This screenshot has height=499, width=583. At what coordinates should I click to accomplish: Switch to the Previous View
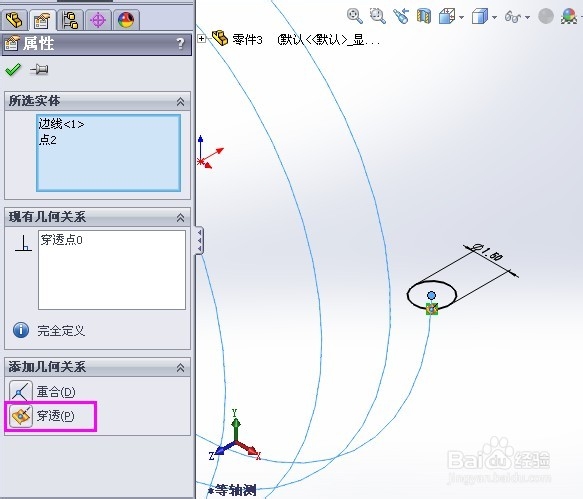click(401, 16)
